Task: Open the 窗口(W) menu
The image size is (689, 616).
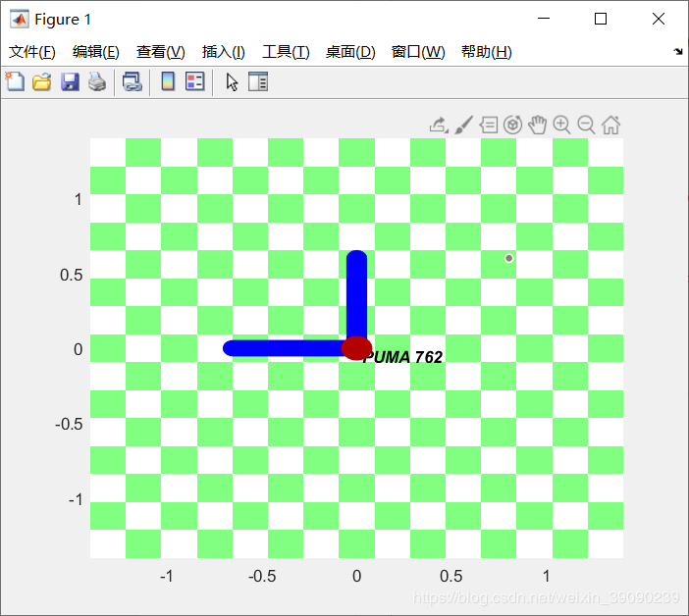Action: tap(418, 52)
